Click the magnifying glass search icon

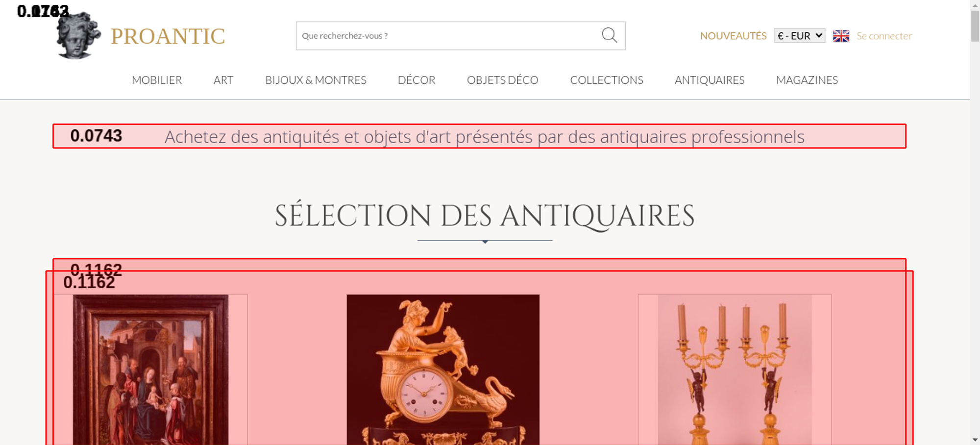point(609,35)
